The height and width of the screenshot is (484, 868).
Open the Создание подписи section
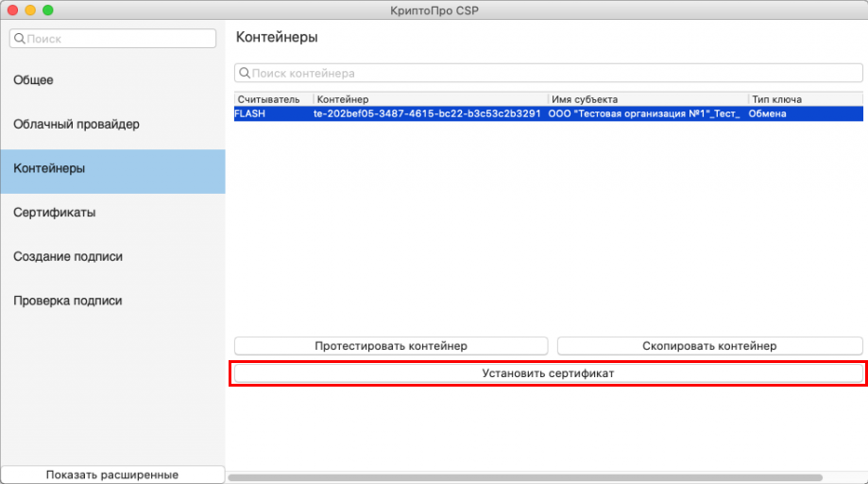[68, 256]
